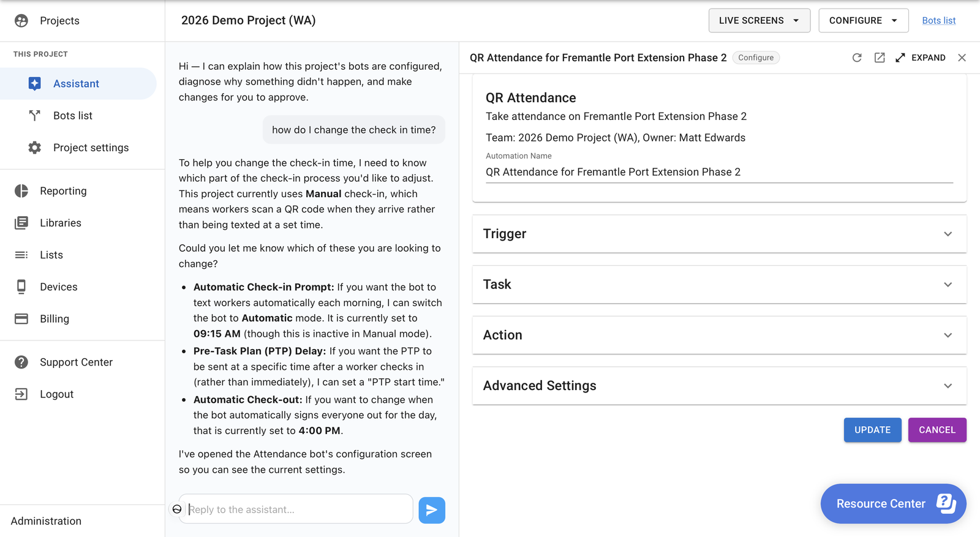Click the Logout arrow icon

(21, 394)
